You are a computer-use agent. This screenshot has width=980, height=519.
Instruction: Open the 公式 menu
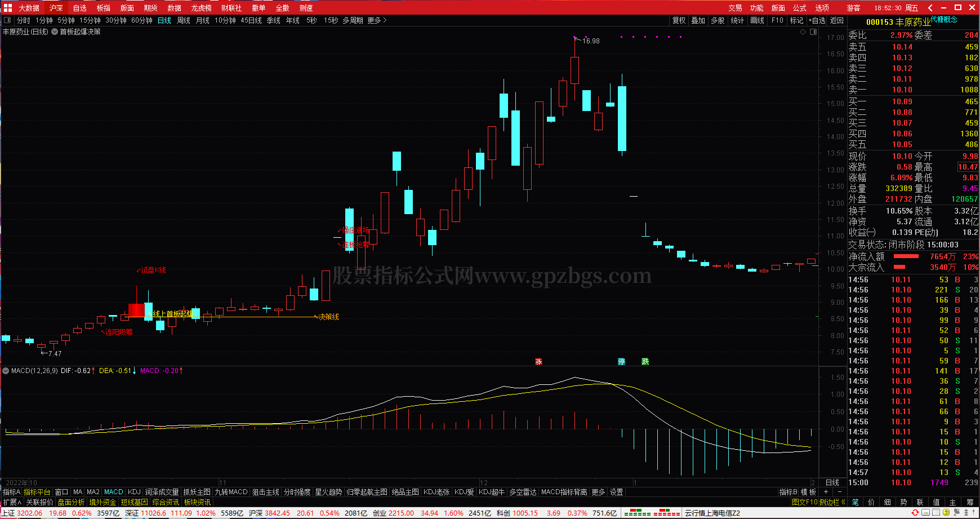point(800,8)
